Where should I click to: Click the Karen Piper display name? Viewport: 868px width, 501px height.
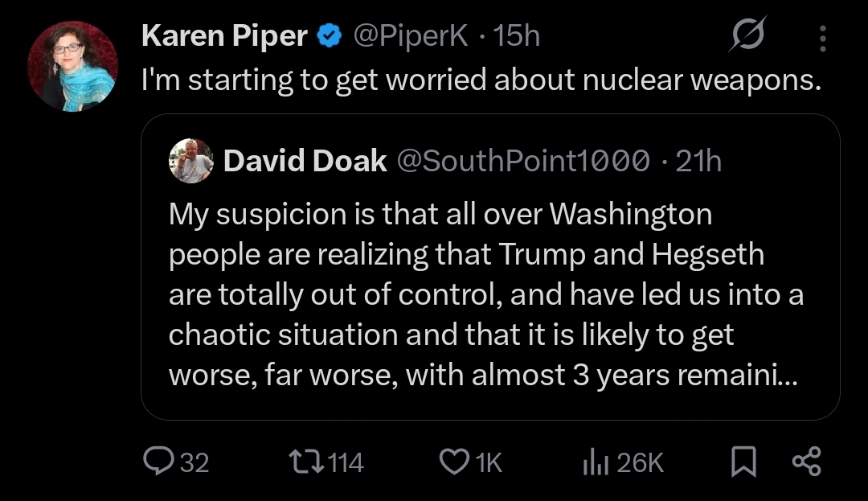point(225,36)
